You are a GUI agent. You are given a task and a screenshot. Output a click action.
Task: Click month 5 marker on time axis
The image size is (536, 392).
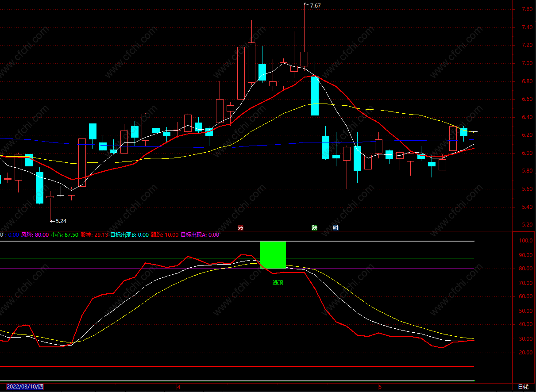coord(380,387)
